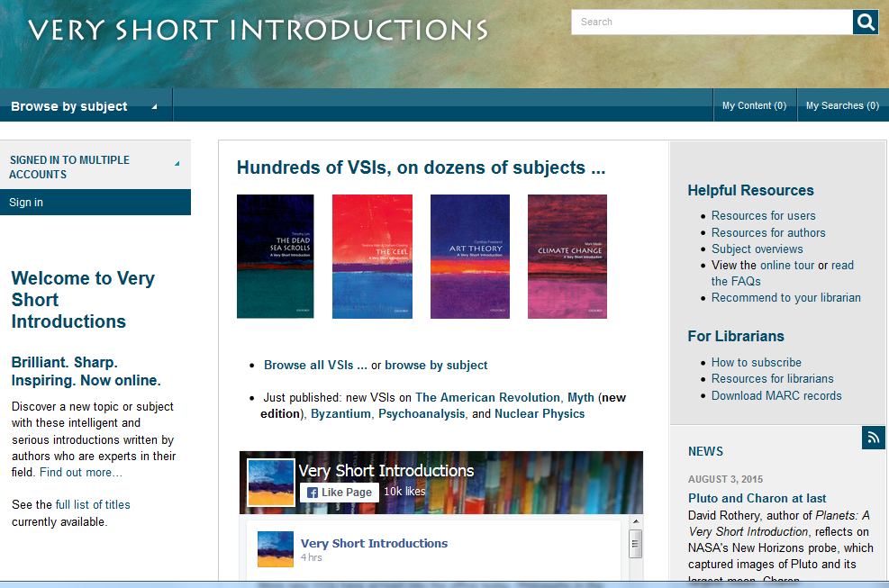The width and height of the screenshot is (889, 588).
Task: Click the AUGUST 3, 2015 news date
Action: tap(725, 479)
